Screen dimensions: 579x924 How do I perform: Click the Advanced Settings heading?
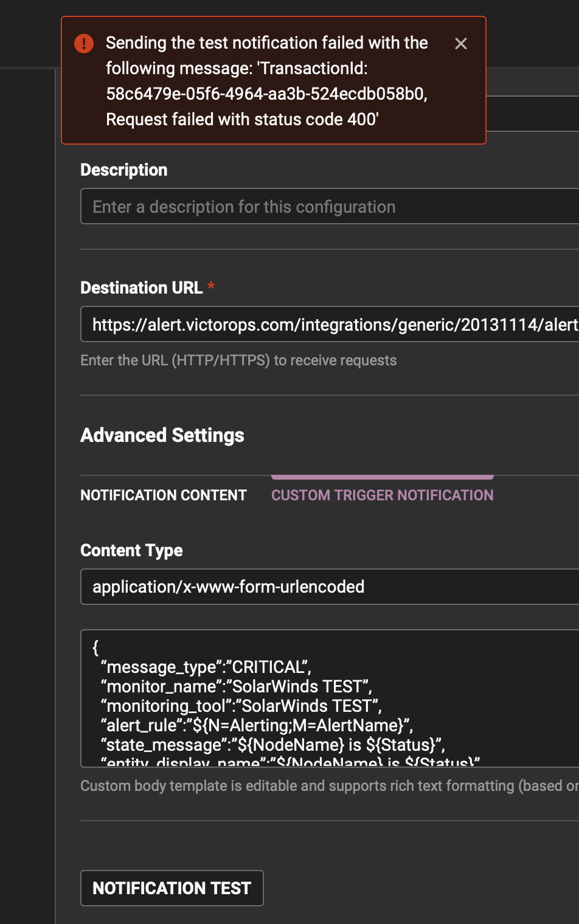click(x=162, y=435)
